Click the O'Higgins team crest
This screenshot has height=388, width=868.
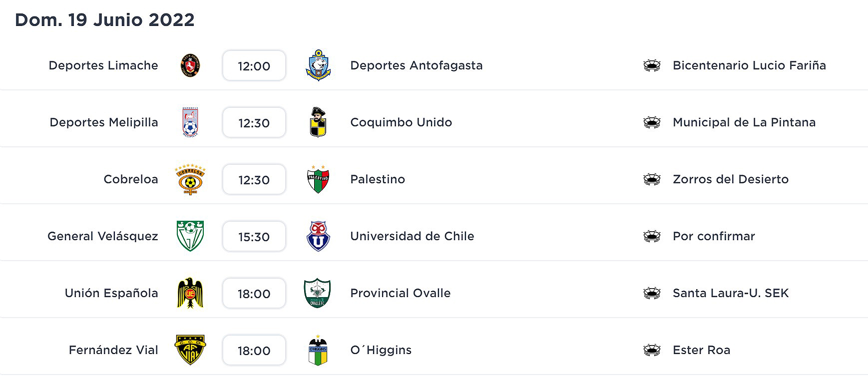[x=318, y=350]
